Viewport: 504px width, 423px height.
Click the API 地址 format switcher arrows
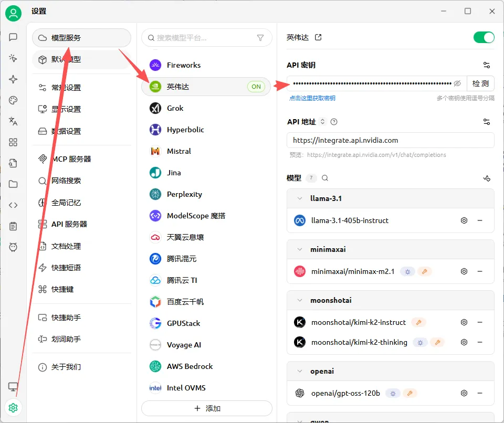click(323, 122)
